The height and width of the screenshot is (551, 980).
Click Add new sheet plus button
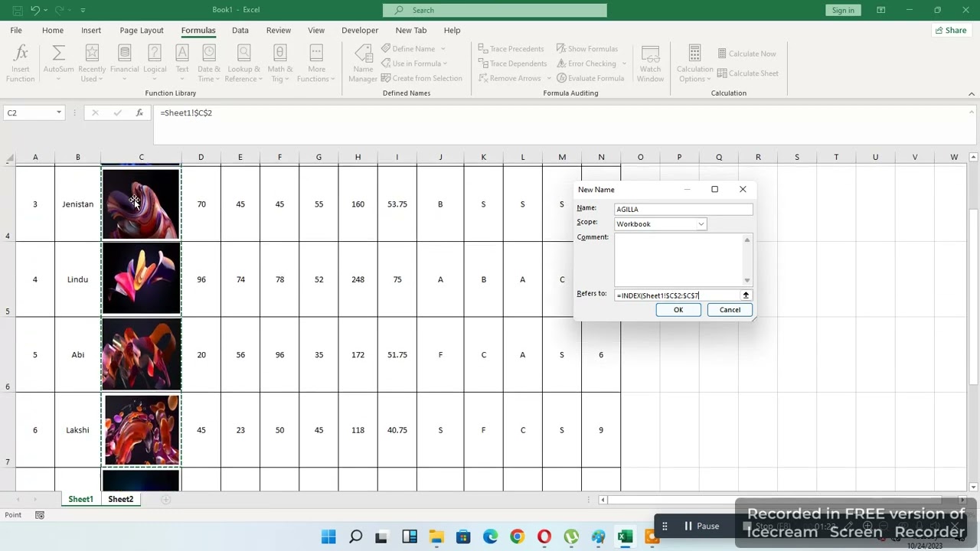point(165,499)
